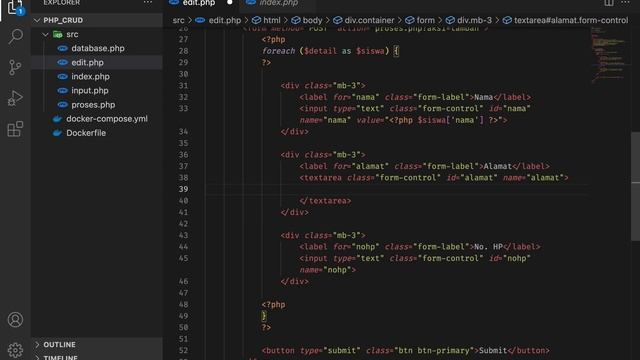Click the index.php file tree icon

click(x=62, y=76)
